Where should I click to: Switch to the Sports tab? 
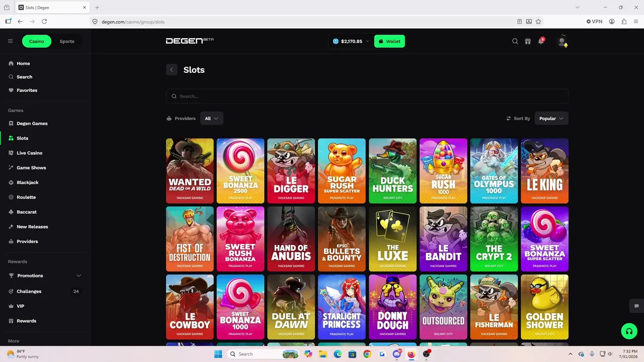(x=67, y=41)
